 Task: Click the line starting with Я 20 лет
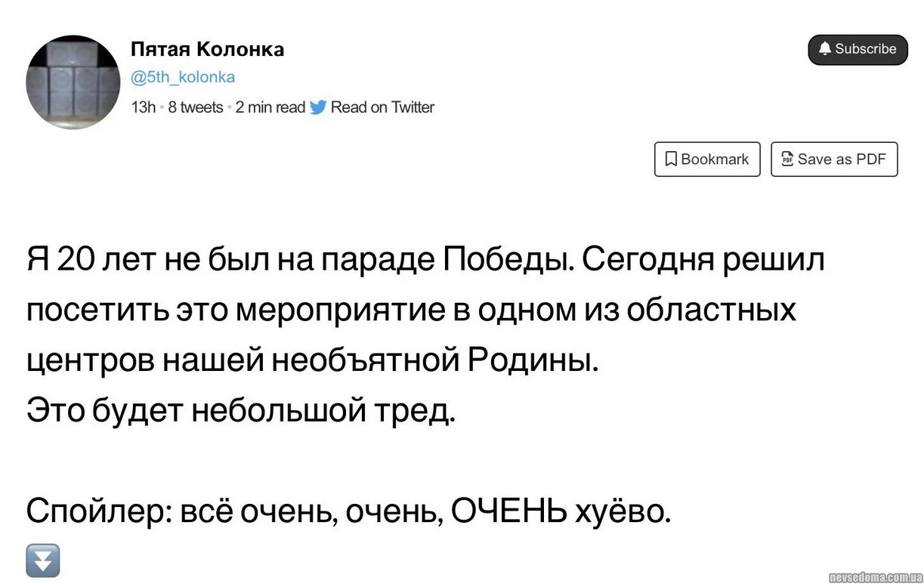coord(425,260)
